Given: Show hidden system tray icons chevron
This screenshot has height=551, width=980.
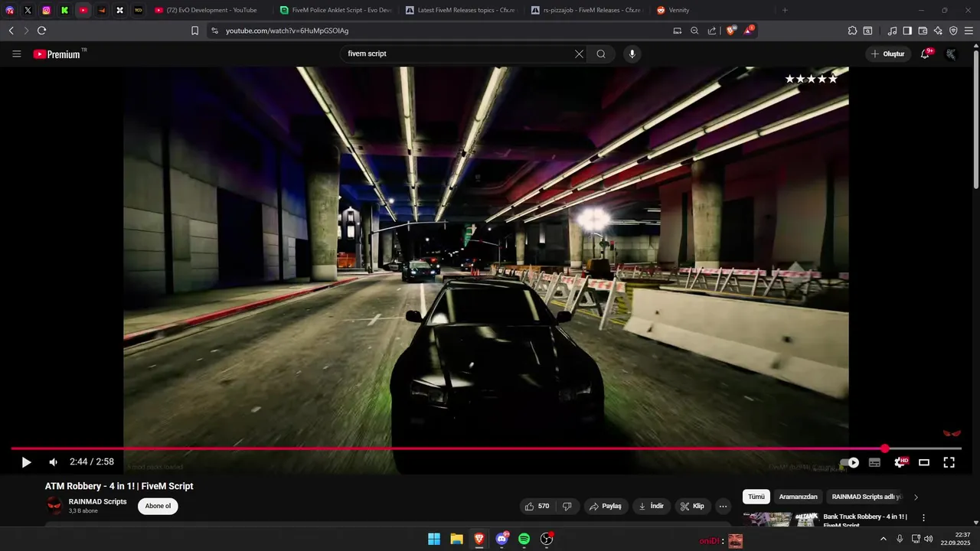Looking at the screenshot, I should click(x=883, y=540).
